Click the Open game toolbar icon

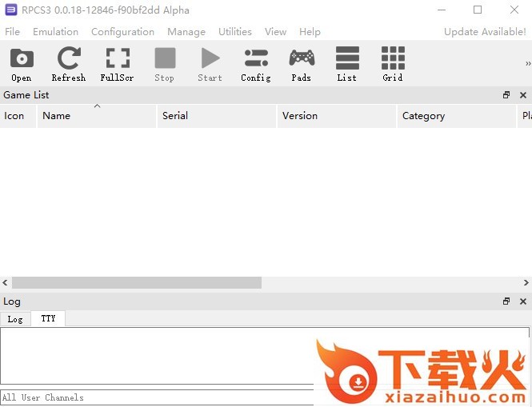pyautogui.click(x=22, y=65)
